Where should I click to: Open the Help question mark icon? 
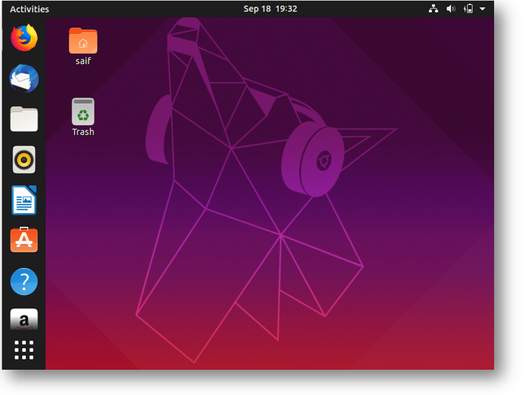(x=24, y=281)
